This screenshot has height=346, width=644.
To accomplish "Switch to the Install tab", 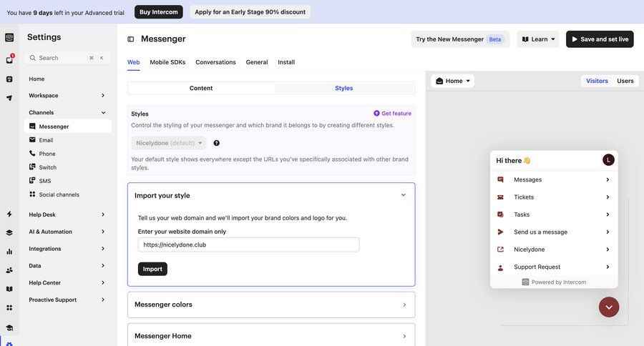I will click(286, 62).
